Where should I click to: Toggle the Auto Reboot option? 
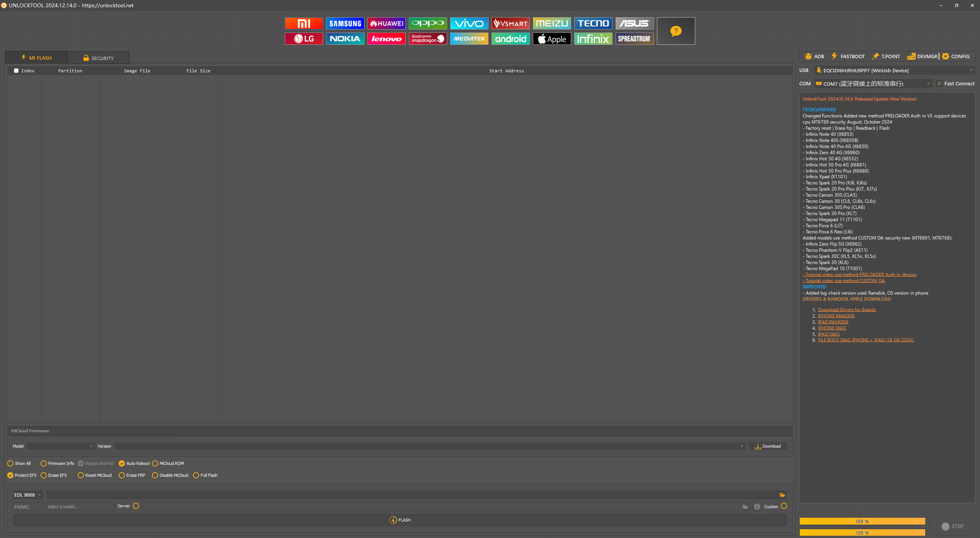tap(122, 463)
